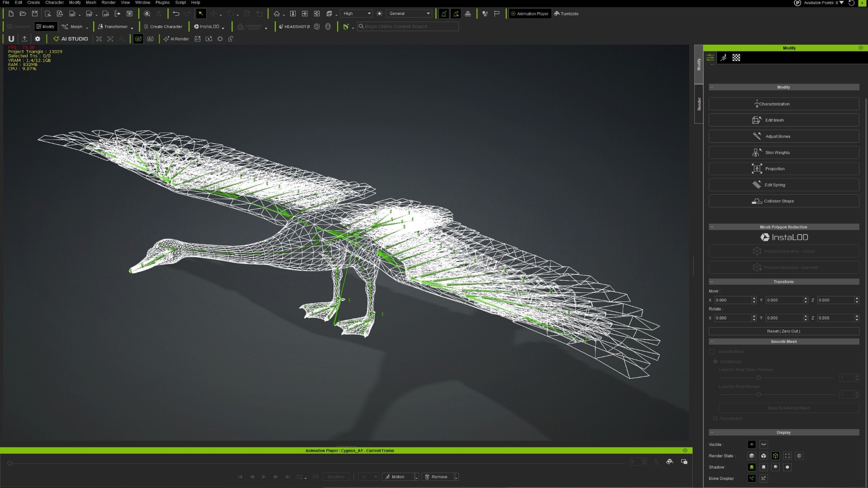868x488 pixels.
Task: Select the arrow Select tool
Action: point(201,14)
